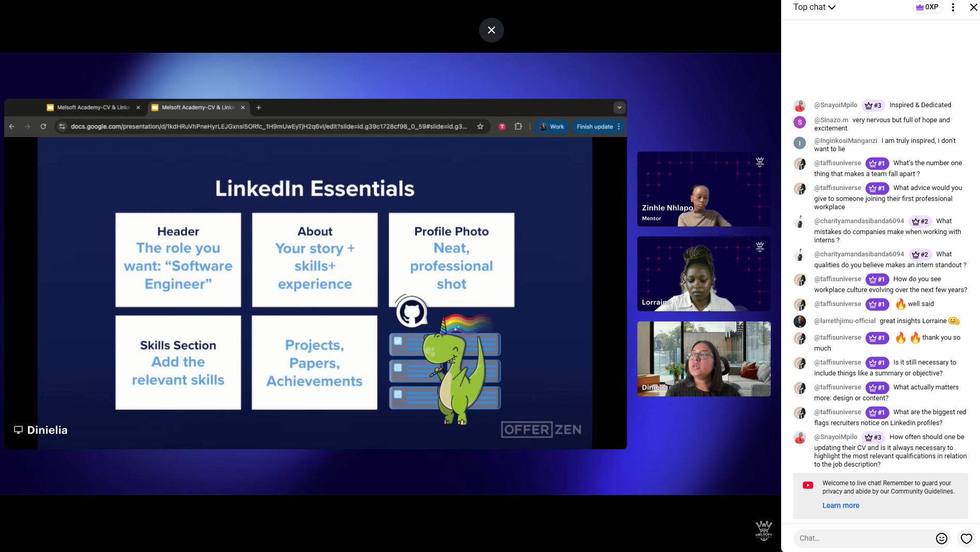Open a new browser tab
This screenshot has width=980, height=552.
pos(258,108)
